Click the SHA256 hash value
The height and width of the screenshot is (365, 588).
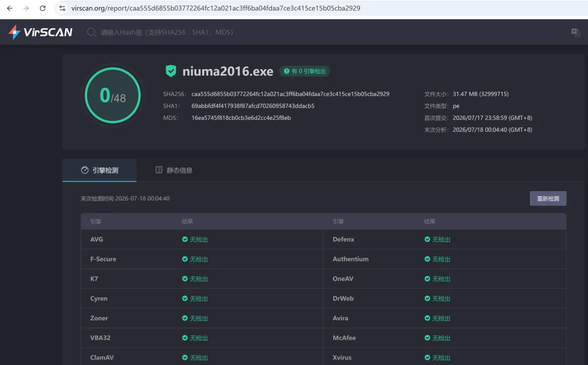(290, 94)
